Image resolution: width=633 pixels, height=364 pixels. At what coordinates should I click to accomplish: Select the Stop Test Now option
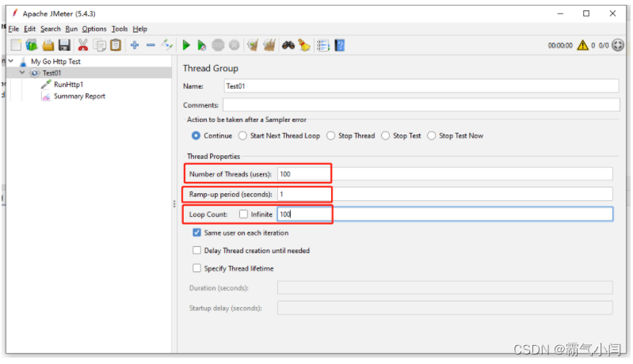click(431, 136)
